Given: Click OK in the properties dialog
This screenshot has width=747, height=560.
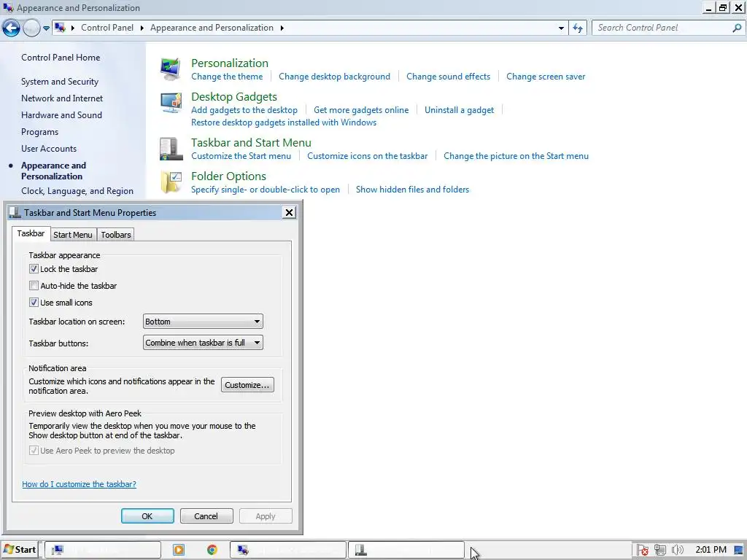Looking at the screenshot, I should [x=147, y=516].
